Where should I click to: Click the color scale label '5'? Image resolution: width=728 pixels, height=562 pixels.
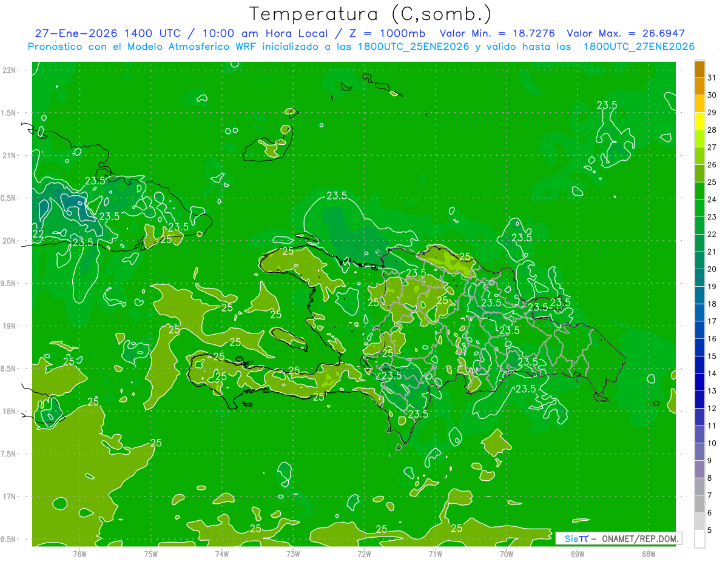(709, 530)
